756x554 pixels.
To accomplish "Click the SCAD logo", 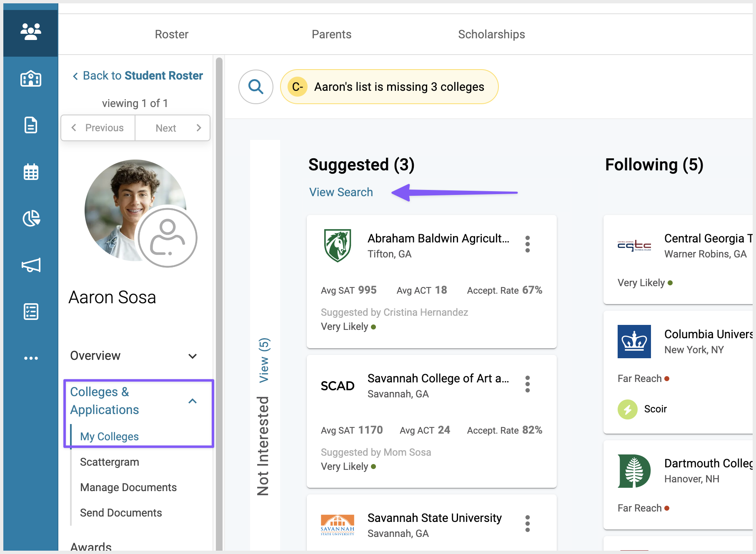I will click(338, 386).
